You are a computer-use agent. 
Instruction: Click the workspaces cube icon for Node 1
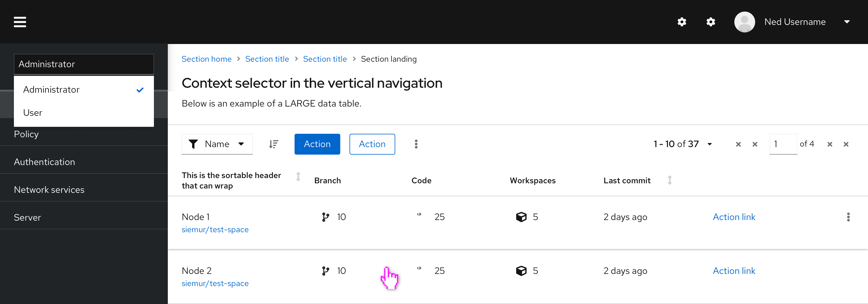pyautogui.click(x=521, y=217)
